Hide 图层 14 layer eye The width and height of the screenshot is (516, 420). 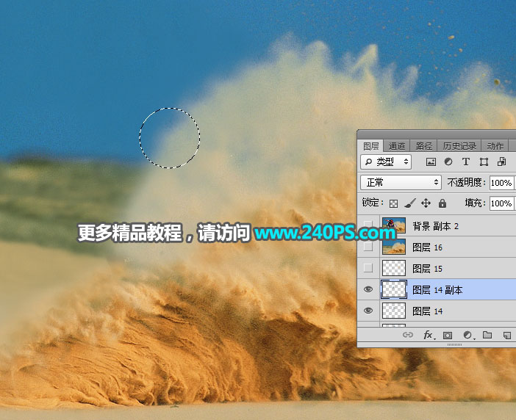coord(368,311)
